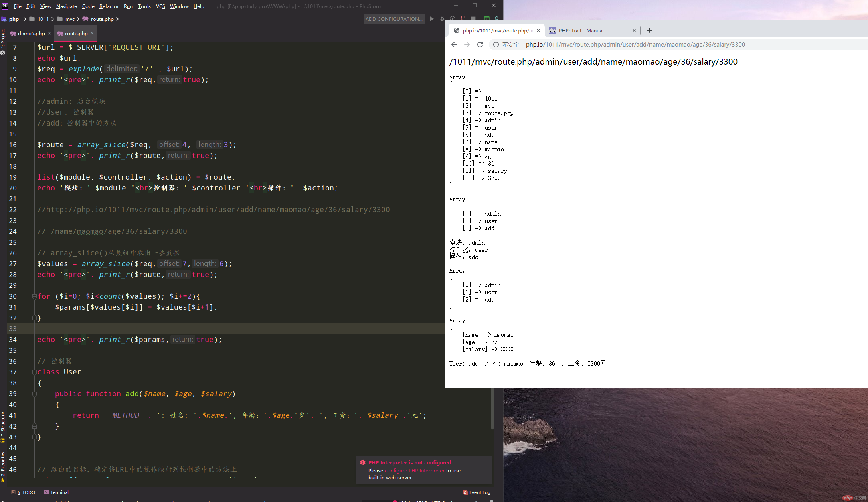
Task: Open the View menu
Action: (x=46, y=6)
